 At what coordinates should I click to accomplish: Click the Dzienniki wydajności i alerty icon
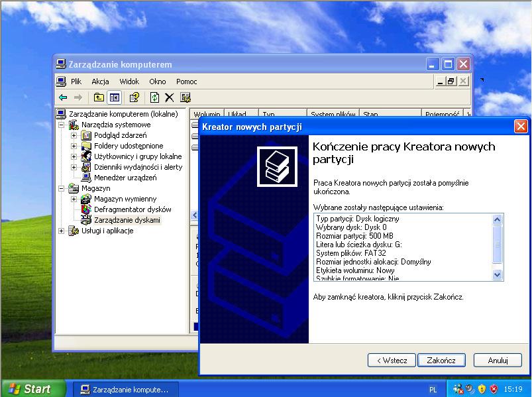coord(86,167)
